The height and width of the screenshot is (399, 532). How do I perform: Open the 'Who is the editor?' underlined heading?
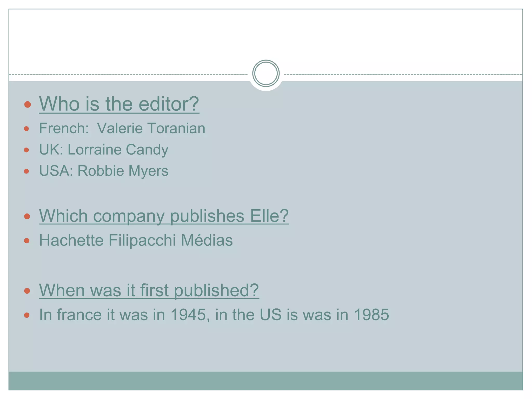[x=119, y=104]
